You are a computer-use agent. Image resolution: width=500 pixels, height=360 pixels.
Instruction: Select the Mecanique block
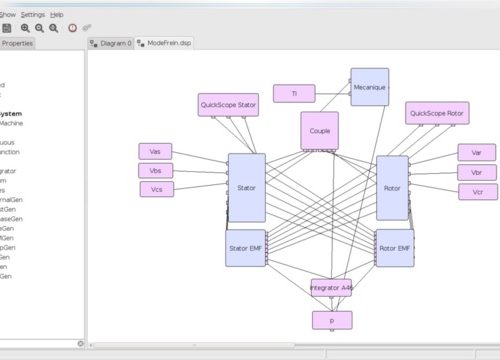[370, 87]
